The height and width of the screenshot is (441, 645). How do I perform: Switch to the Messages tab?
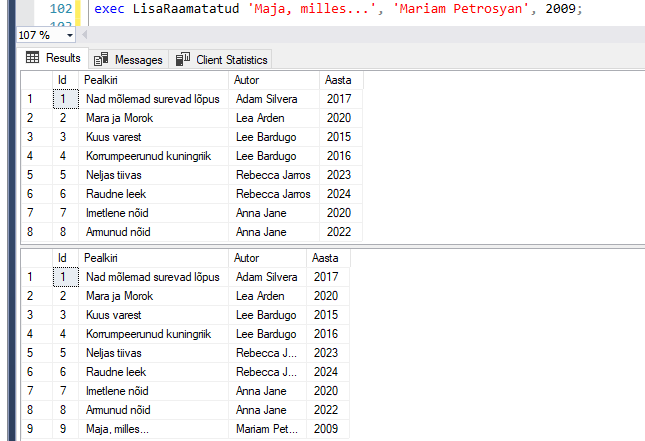137,60
